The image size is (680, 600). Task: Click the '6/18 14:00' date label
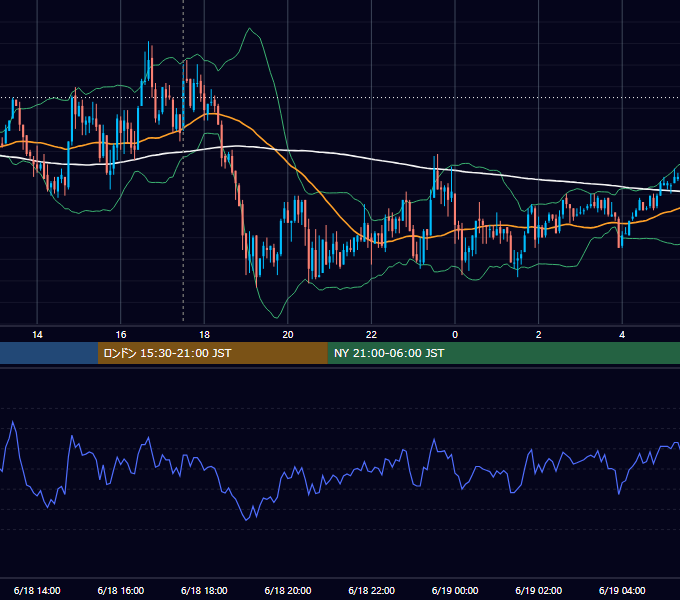pyautogui.click(x=37, y=590)
